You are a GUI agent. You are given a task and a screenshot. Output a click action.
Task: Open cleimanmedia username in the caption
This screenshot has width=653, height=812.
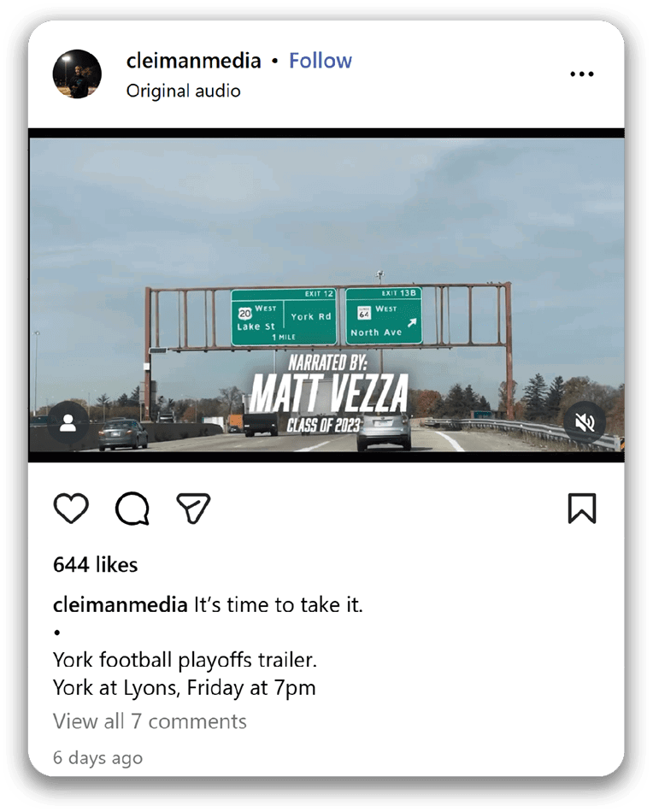121,605
